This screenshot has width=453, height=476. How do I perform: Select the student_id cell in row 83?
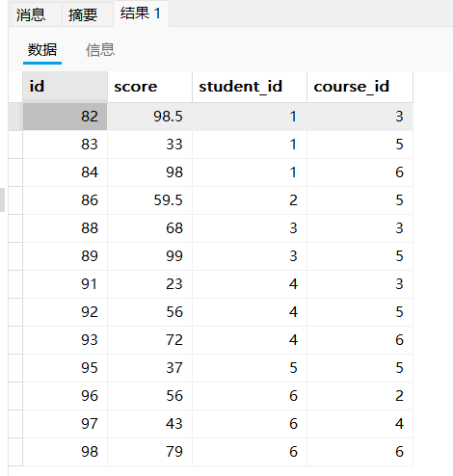click(250, 145)
